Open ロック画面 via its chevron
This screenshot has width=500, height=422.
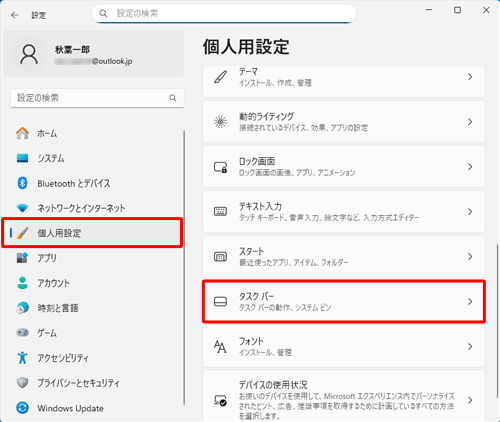(470, 167)
